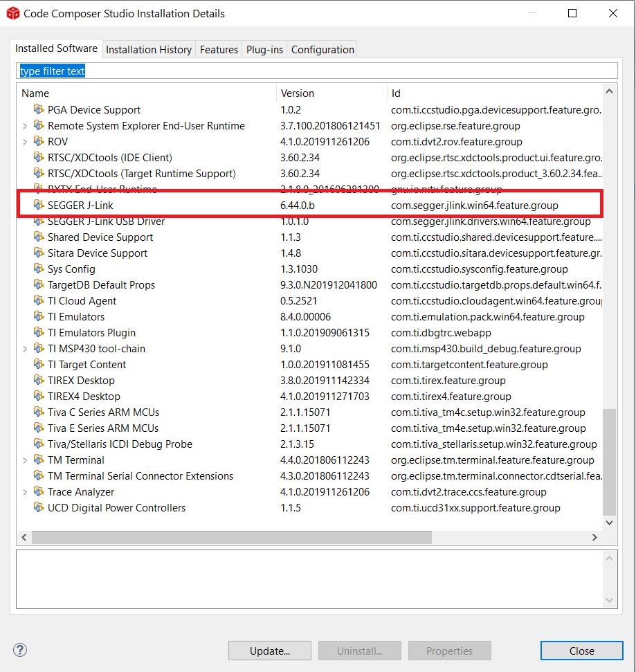Click the Code Composer Studio title bar icon
The height and width of the screenshot is (672, 636).
pos(12,13)
